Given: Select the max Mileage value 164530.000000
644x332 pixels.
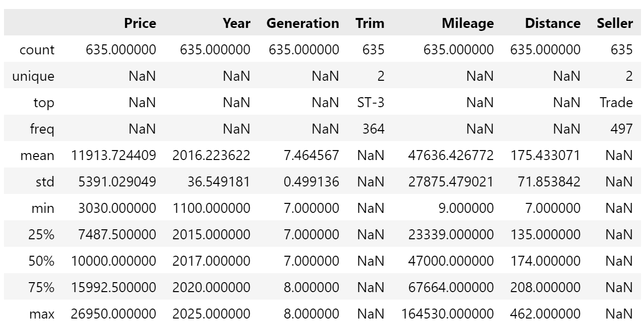Looking at the screenshot, I should pyautogui.click(x=448, y=314).
